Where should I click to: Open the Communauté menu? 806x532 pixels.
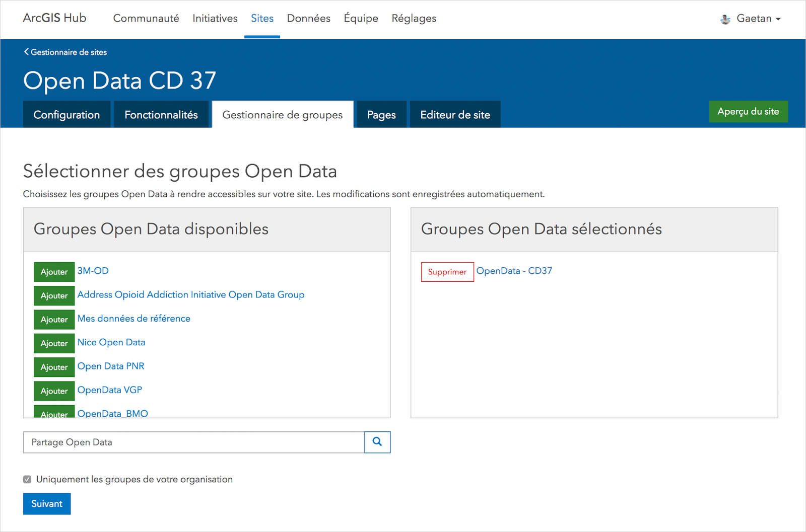click(x=146, y=18)
